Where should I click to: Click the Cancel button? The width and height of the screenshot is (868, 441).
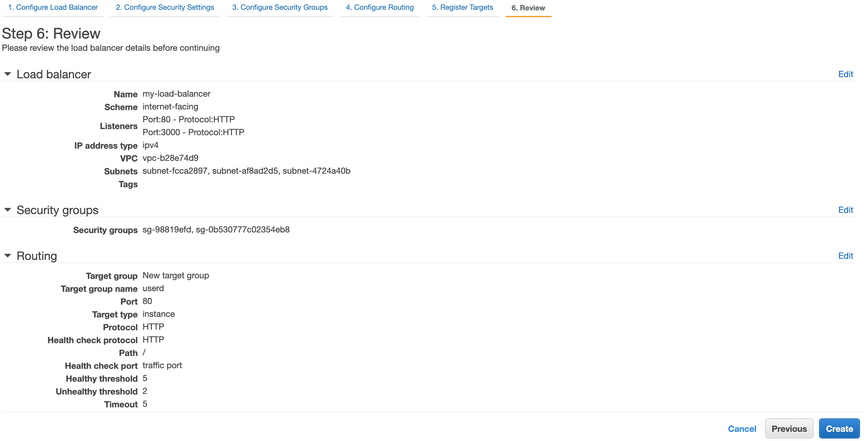[743, 428]
